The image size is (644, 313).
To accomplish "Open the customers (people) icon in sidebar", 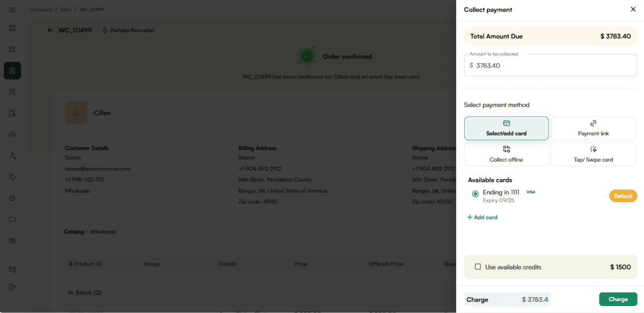I will click(12, 92).
